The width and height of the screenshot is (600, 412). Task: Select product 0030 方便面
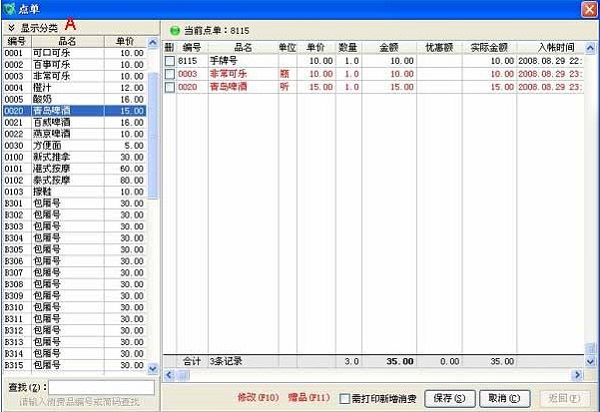[x=75, y=145]
